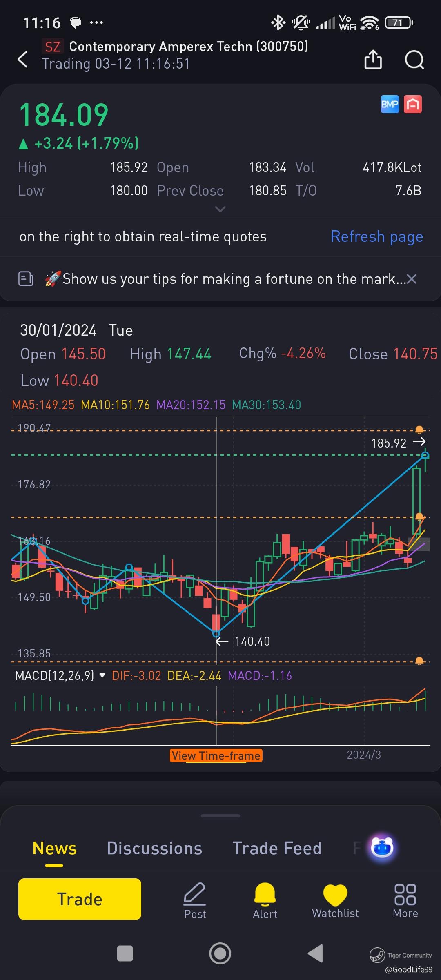Tap the 30/01/2024 date label
Viewport: 441px width, 980px height.
point(58,330)
